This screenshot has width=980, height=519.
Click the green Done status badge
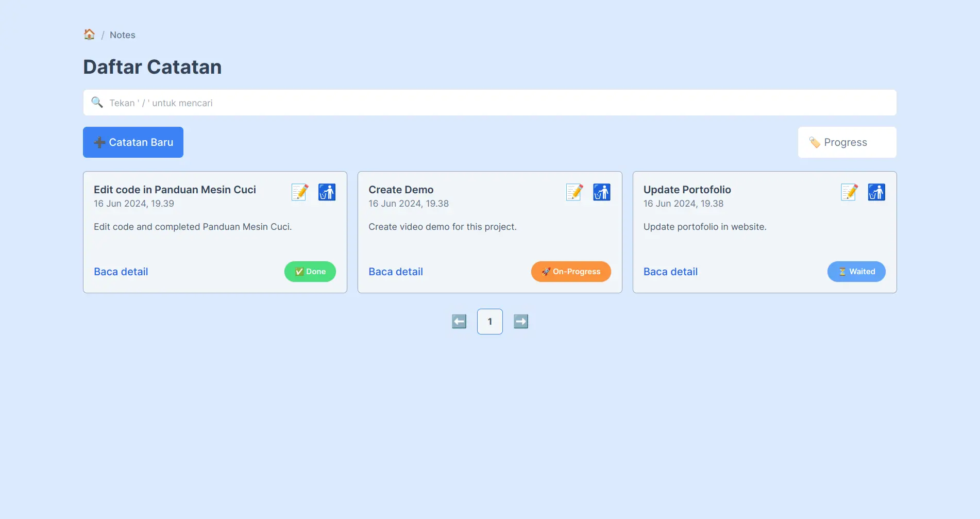pos(310,272)
